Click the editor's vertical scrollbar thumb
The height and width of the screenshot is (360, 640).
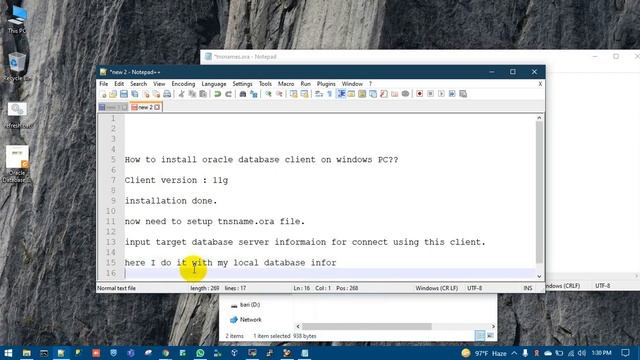(539, 193)
